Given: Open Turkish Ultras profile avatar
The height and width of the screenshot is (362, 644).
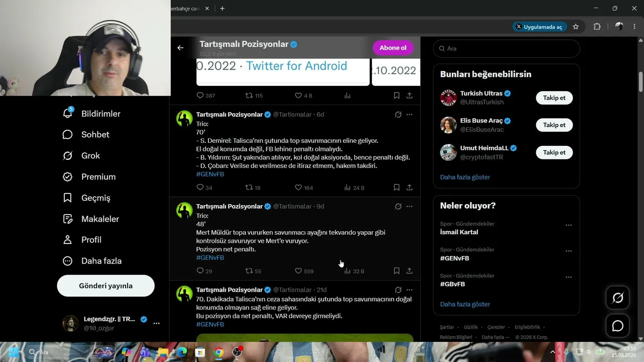Looking at the screenshot, I should [x=448, y=98].
